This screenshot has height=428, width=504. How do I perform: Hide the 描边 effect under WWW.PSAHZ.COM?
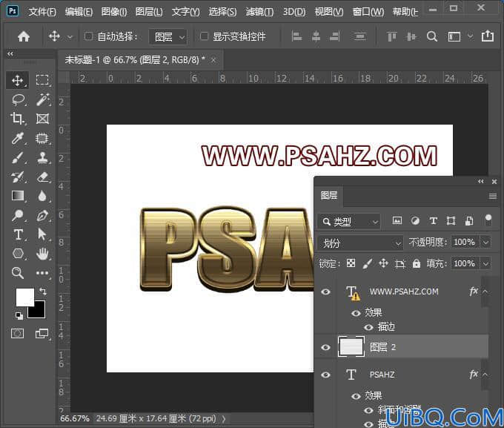click(368, 327)
